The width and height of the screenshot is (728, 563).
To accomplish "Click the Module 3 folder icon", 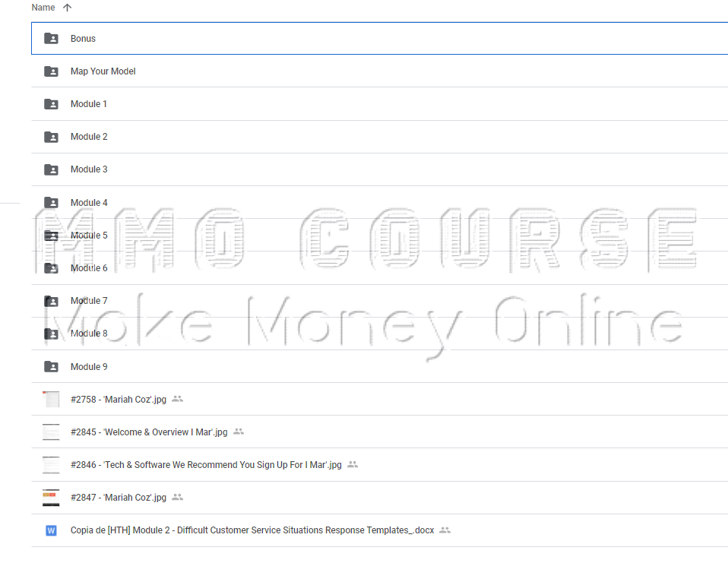I will 51,169.
